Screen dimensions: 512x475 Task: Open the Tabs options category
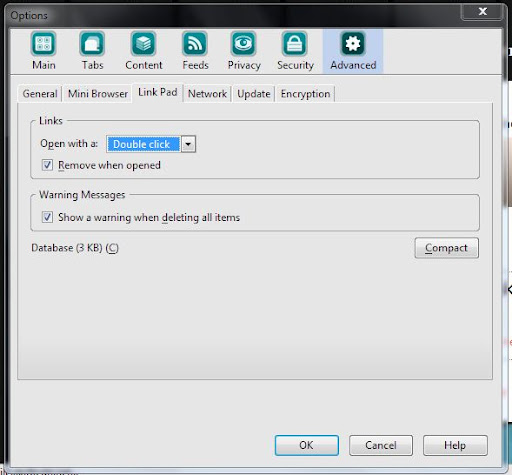(x=92, y=51)
